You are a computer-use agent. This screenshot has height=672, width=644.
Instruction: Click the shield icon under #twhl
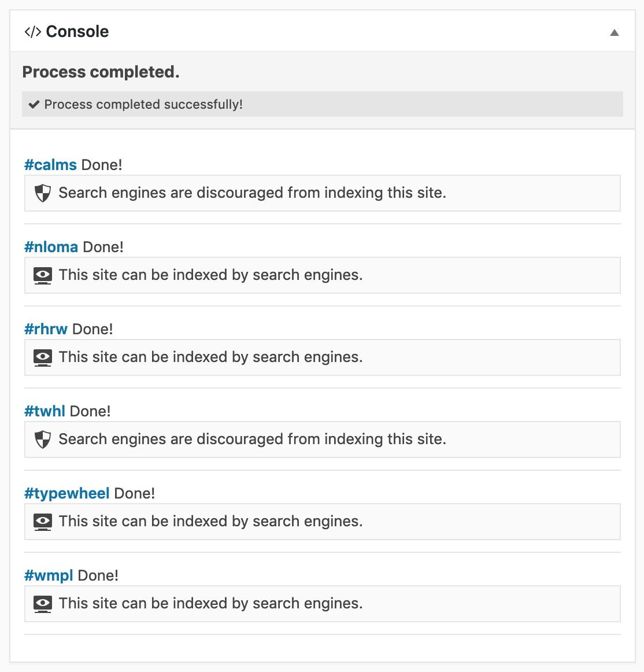(x=43, y=440)
